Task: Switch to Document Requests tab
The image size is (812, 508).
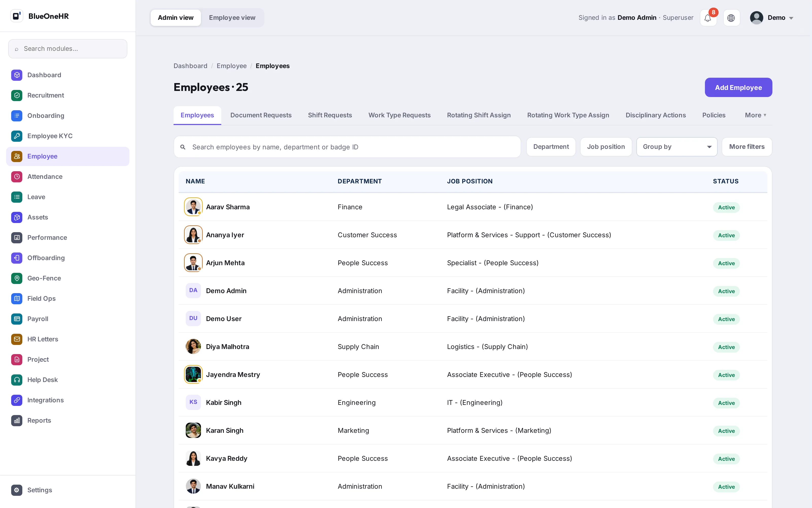Action: 261,115
